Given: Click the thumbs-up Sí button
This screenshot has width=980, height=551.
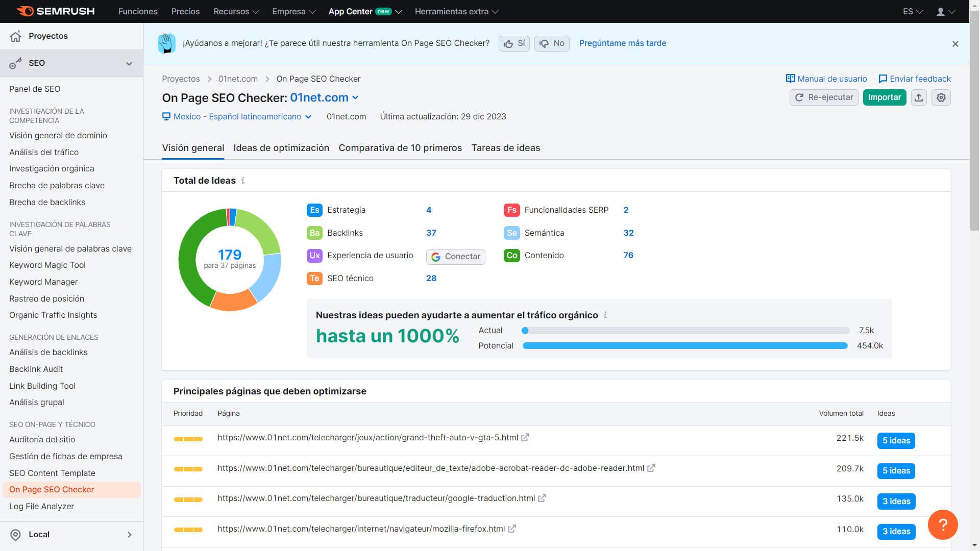Looking at the screenshot, I should point(514,43).
